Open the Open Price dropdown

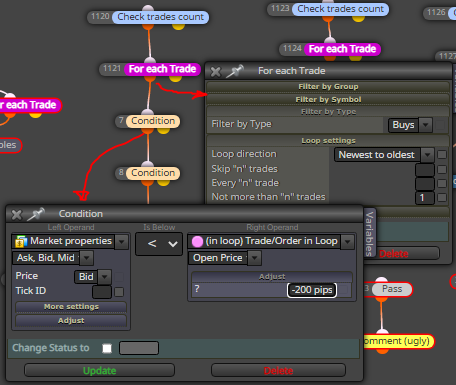click(x=255, y=258)
